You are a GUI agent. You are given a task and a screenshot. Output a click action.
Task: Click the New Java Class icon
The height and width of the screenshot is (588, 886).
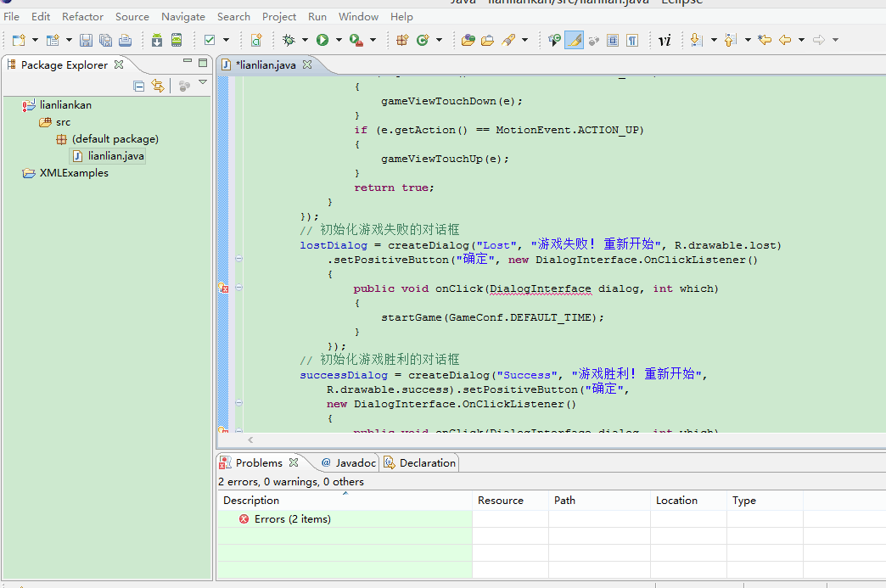[423, 40]
